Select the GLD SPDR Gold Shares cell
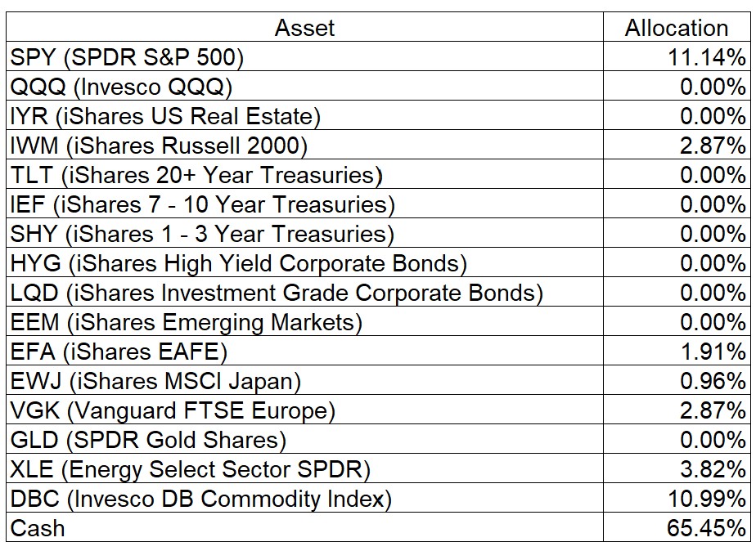This screenshot has width=756, height=551. [x=148, y=440]
